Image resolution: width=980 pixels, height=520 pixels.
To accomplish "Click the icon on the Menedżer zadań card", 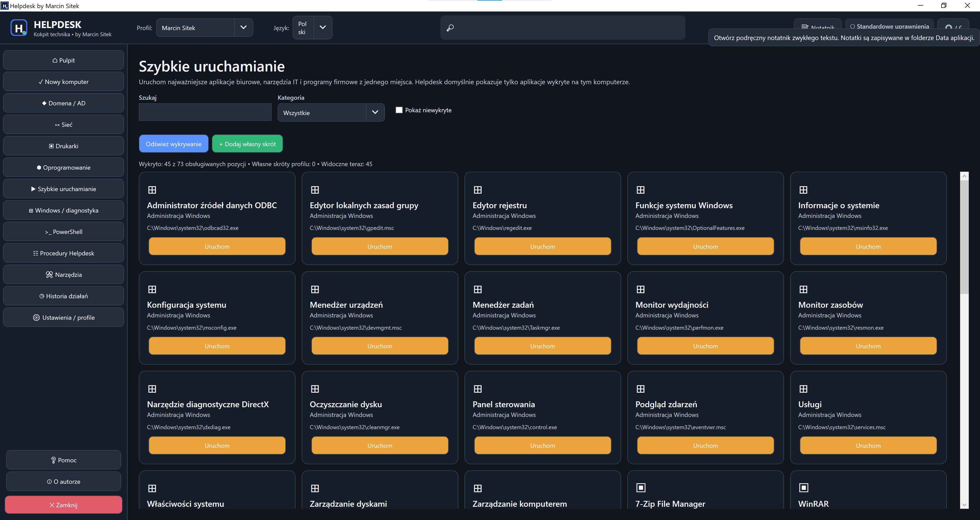I will point(478,290).
